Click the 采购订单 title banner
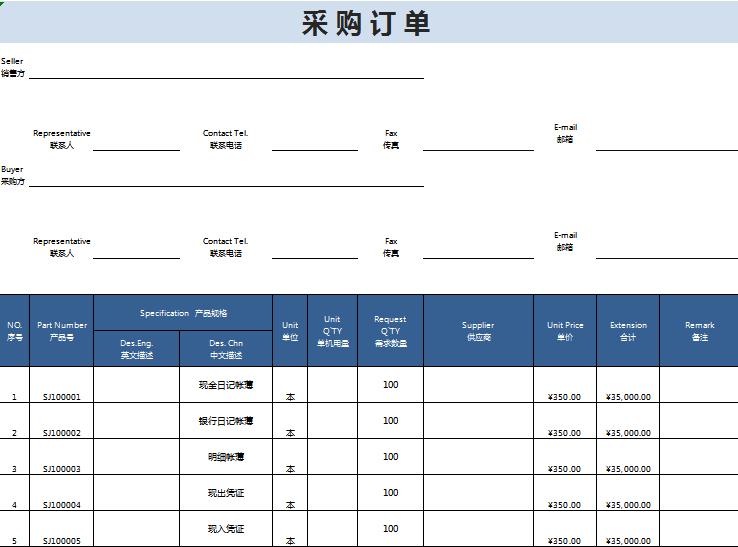Viewport: 738px width, 547px height. point(367,22)
